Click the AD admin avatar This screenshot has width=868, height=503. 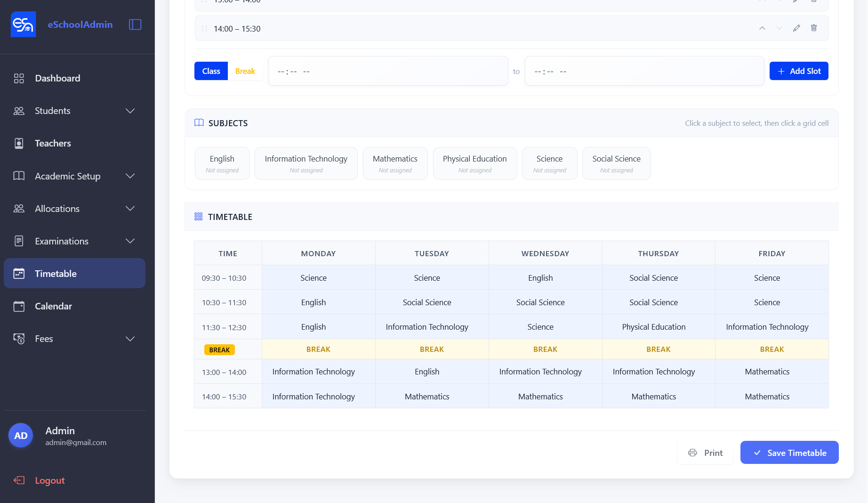click(x=21, y=436)
